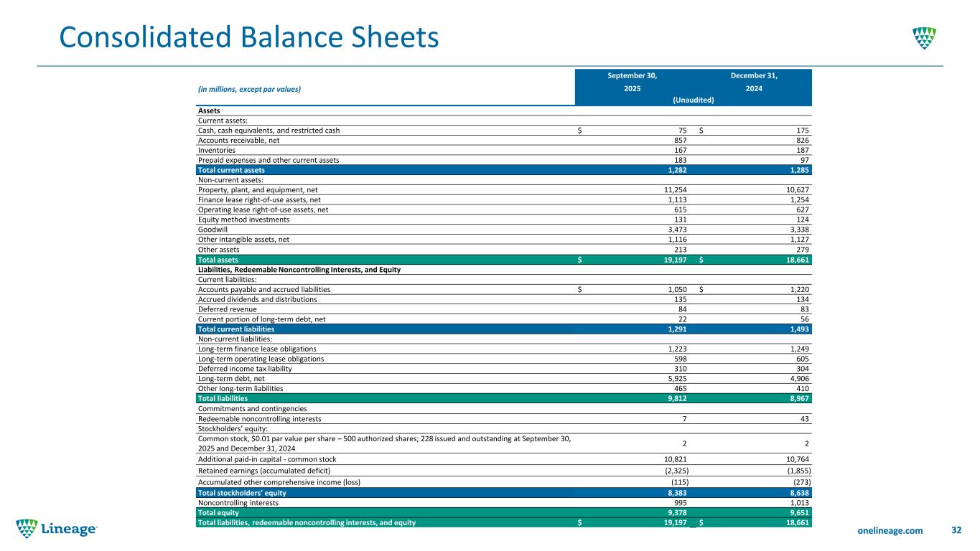Viewport: 980px width, 551px height.
Task: Click the Total stockholders' equity row label
Action: 241,493
